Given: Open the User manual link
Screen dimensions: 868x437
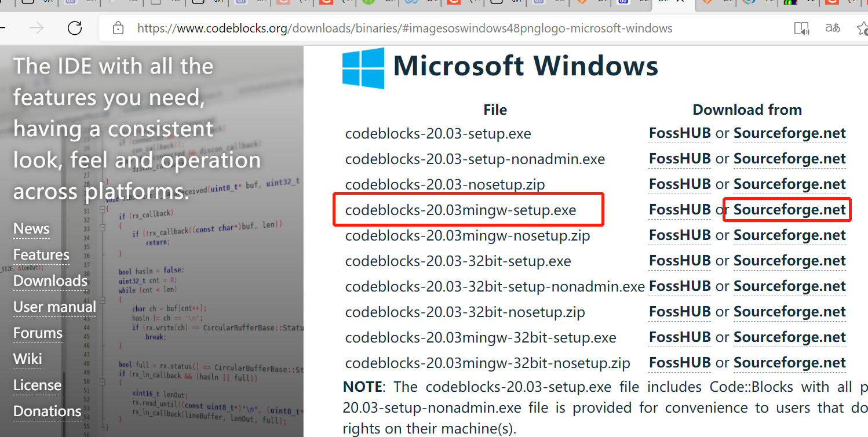Looking at the screenshot, I should [x=54, y=307].
